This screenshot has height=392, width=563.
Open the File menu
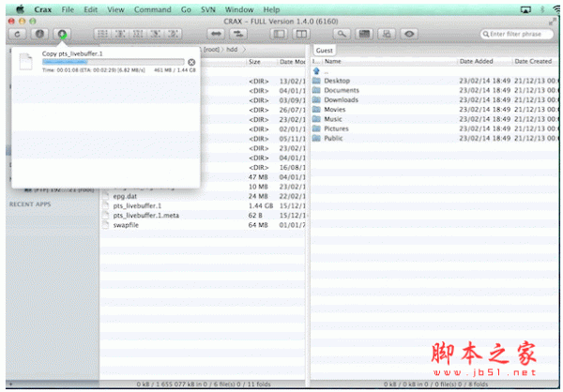coord(68,9)
